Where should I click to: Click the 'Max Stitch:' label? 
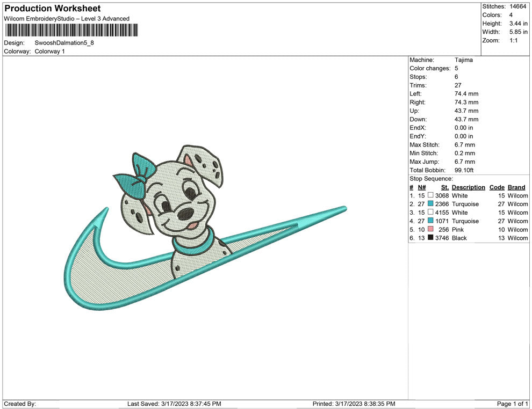(x=424, y=145)
